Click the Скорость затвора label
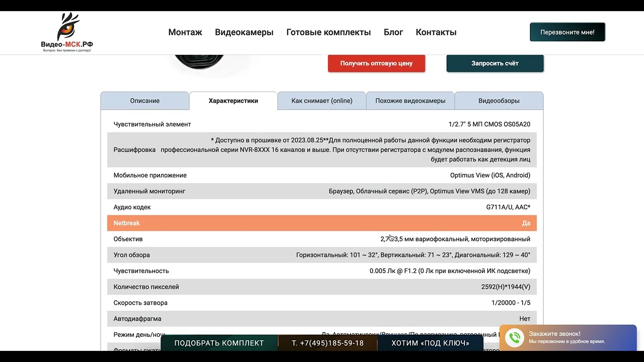644x362 pixels. pyautogui.click(x=141, y=303)
